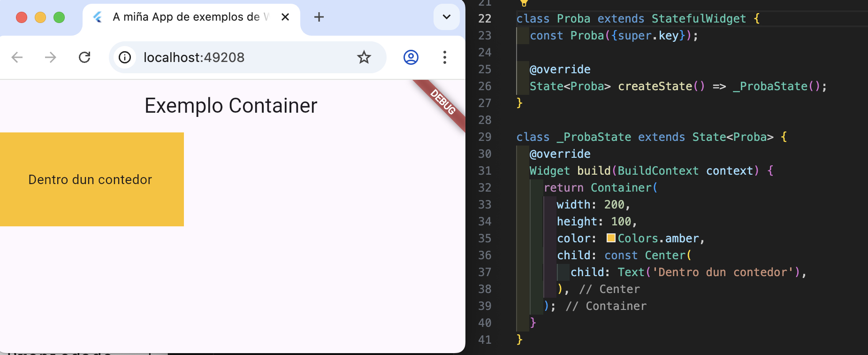This screenshot has width=868, height=355.
Task: Click the browser back arrow
Action: tap(17, 57)
